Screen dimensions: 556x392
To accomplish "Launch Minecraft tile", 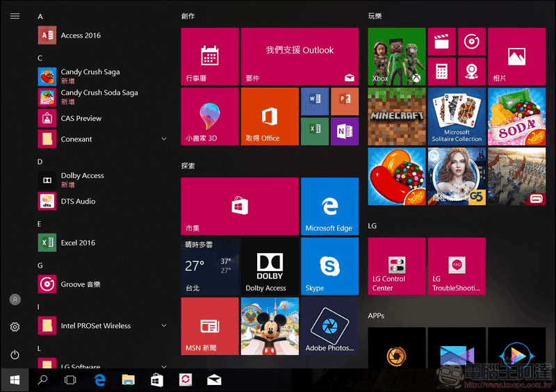I will [396, 116].
